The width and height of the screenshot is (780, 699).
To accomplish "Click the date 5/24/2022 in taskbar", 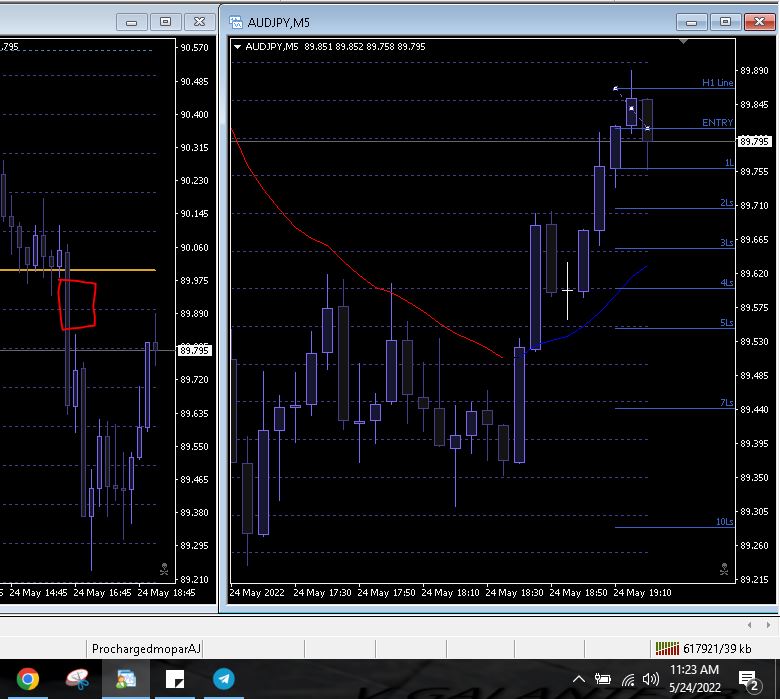I will tap(694, 688).
